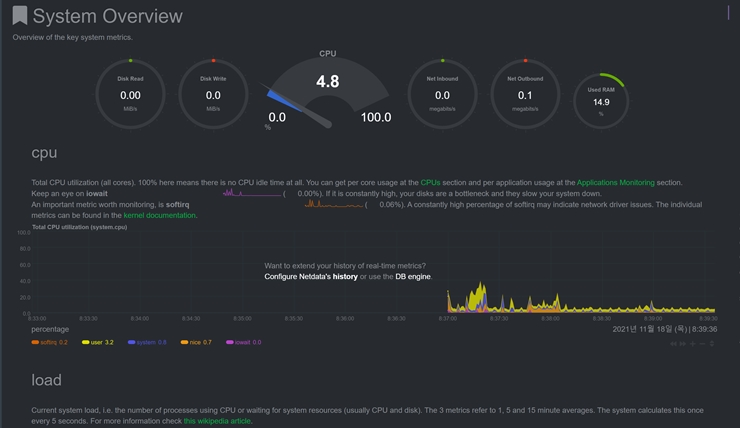Toggle the iowait dimension in chart legend
The width and height of the screenshot is (740, 428).
[244, 342]
